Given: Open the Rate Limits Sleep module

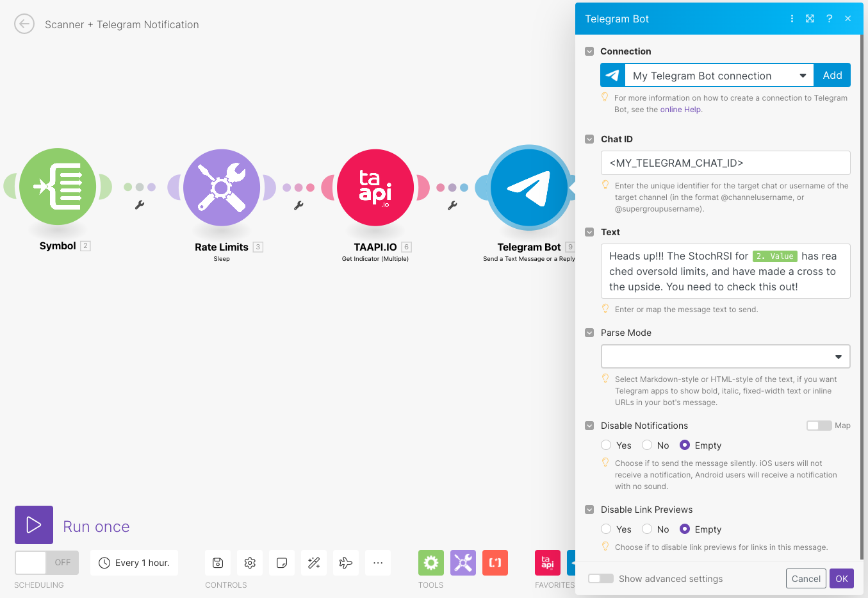Looking at the screenshot, I should (x=221, y=187).
